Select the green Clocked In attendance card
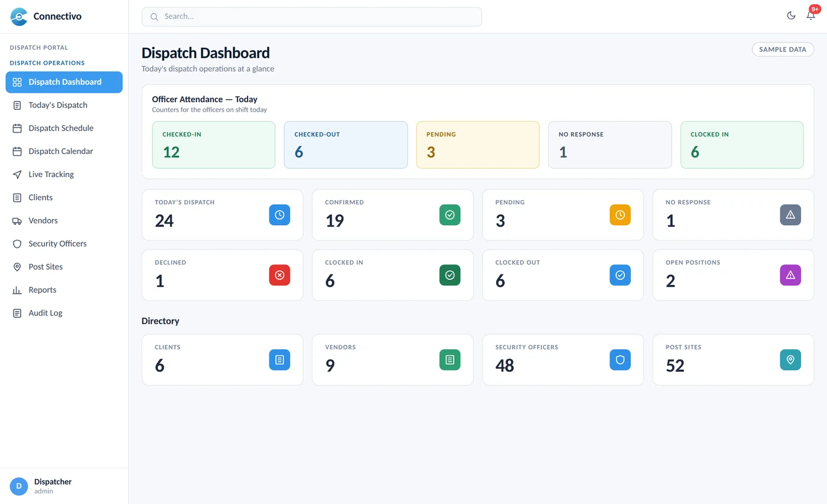Viewport: 827px width, 504px height. [x=742, y=145]
